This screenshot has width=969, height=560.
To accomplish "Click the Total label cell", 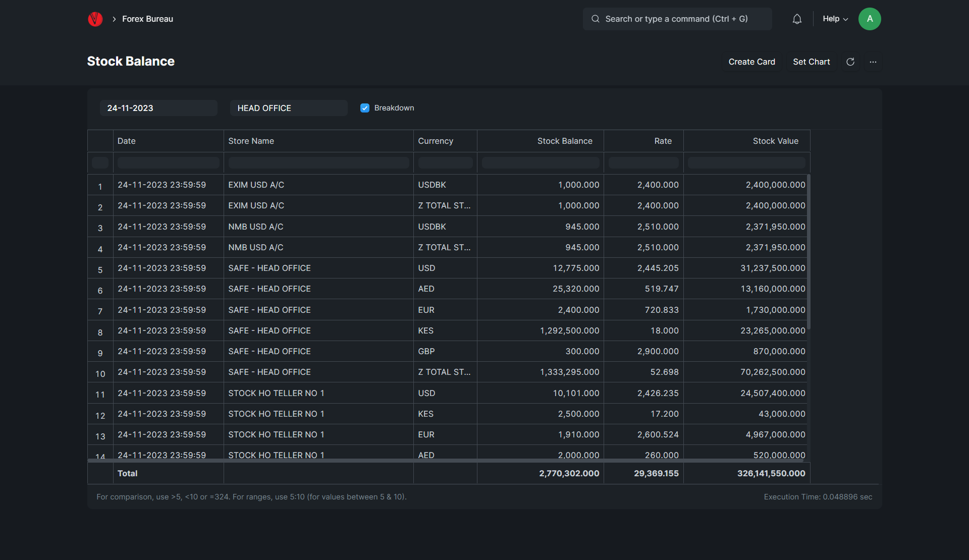I will [169, 473].
